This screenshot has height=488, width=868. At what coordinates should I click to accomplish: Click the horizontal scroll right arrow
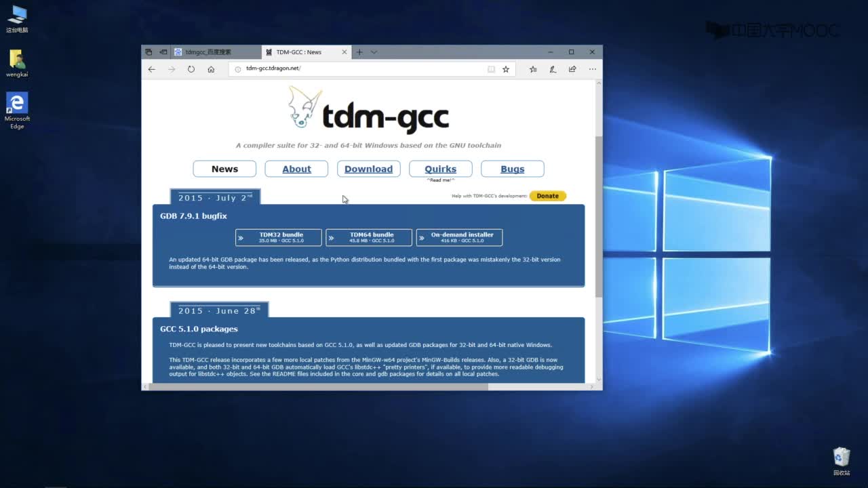click(x=591, y=387)
